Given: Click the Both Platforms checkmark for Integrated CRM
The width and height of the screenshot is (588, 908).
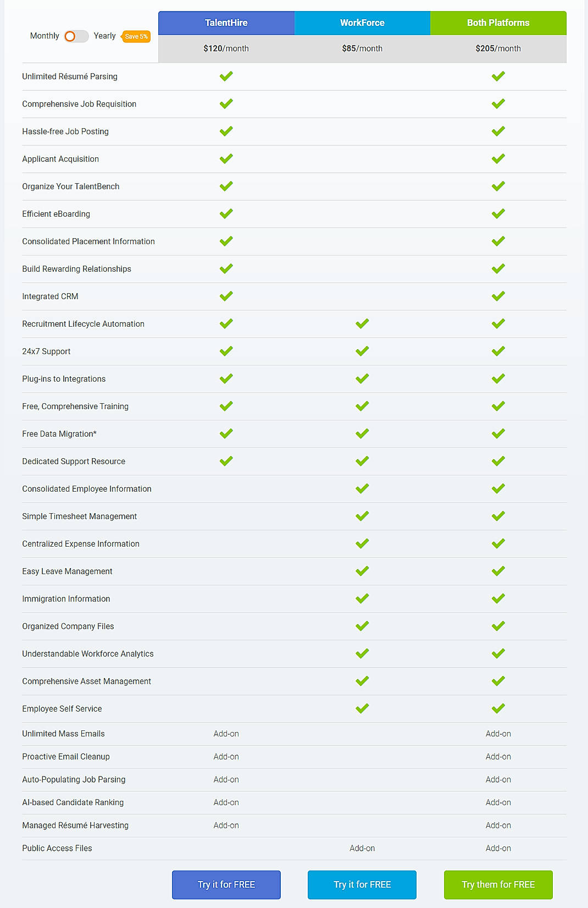Looking at the screenshot, I should tap(498, 296).
